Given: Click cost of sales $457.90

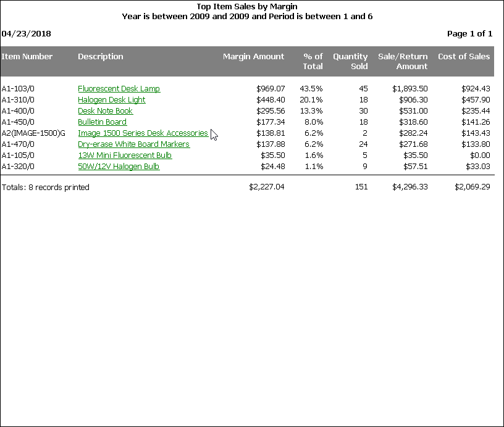Looking at the screenshot, I should 476,100.
